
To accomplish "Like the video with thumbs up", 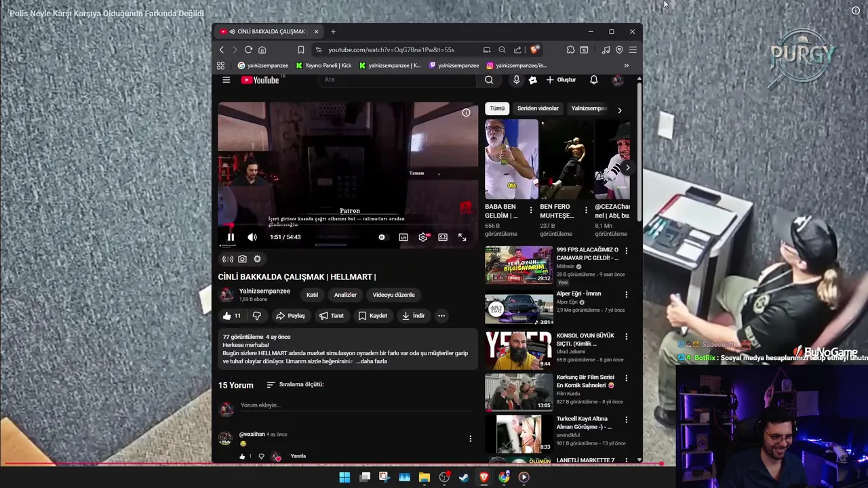I will pyautogui.click(x=231, y=316).
